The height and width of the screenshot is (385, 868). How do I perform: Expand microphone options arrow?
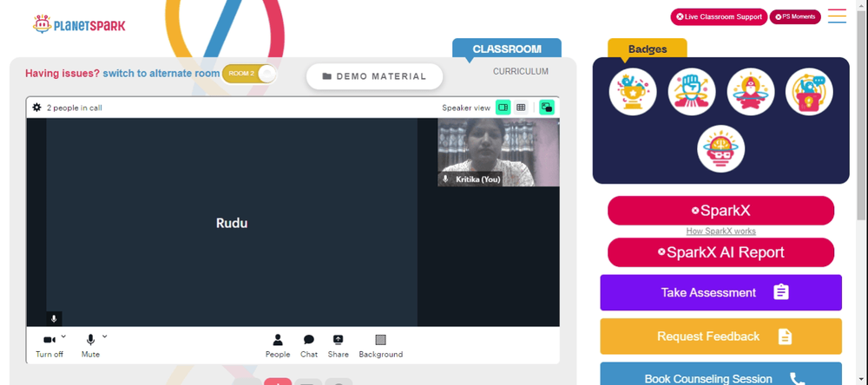point(105,336)
